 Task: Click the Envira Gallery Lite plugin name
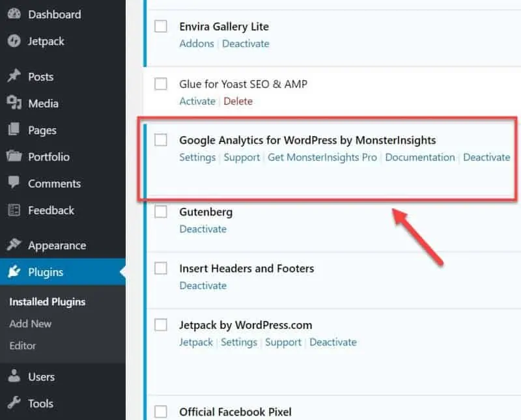tap(224, 27)
